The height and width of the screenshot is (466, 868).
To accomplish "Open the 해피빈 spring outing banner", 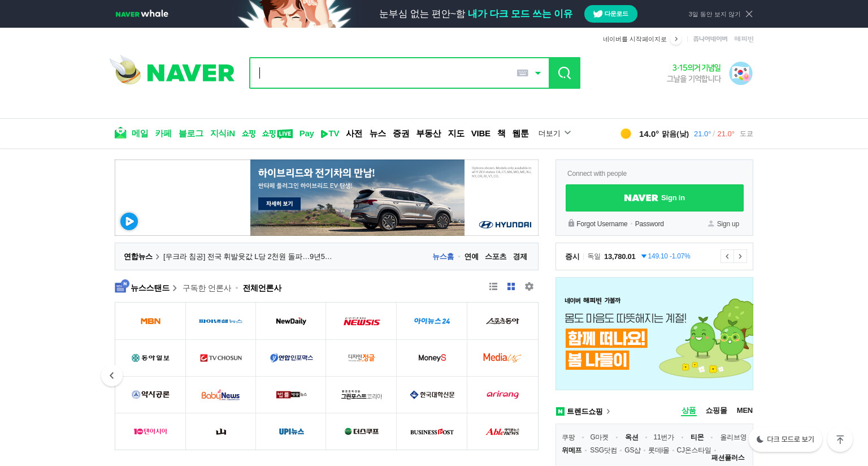I will point(654,334).
